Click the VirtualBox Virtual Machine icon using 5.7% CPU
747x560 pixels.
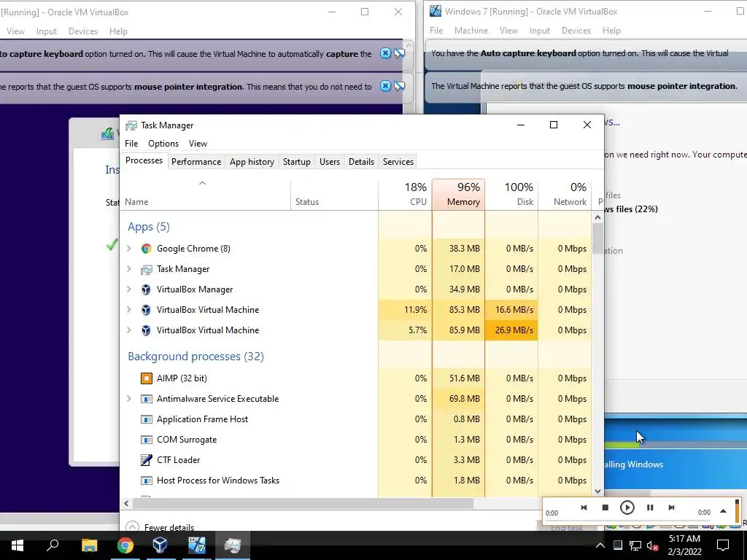(146, 330)
